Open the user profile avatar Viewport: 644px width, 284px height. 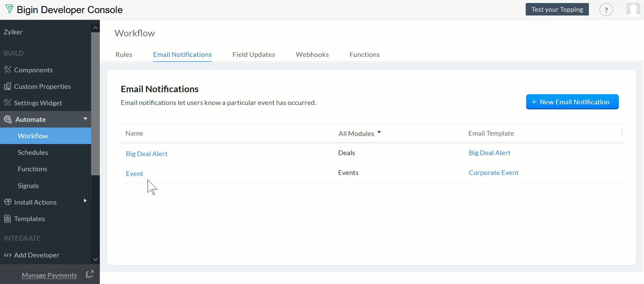tap(633, 9)
